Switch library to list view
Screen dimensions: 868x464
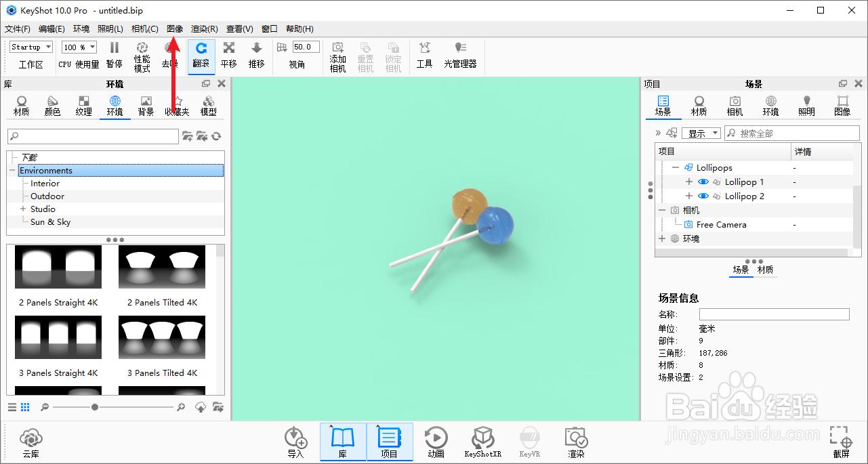click(12, 407)
